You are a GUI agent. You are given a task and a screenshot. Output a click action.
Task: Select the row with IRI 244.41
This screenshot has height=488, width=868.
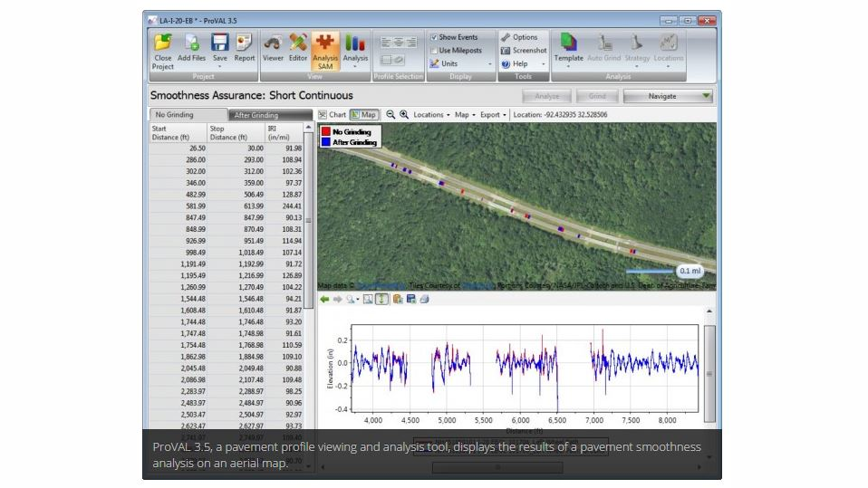(226, 206)
